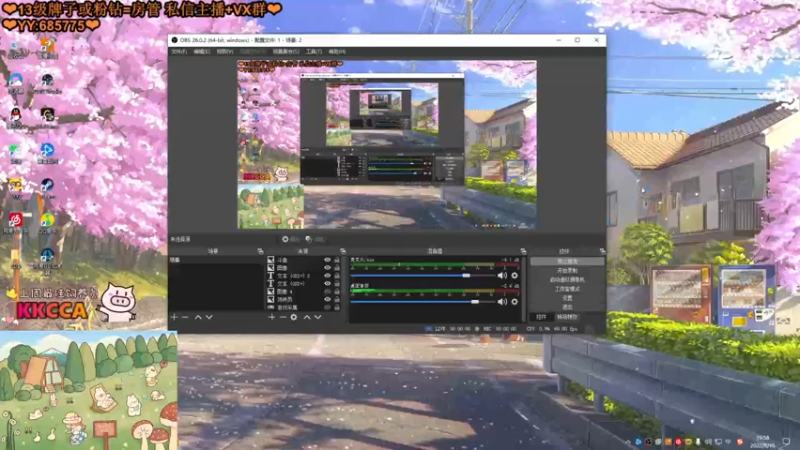The width and height of the screenshot is (800, 450).
Task: Toggle visibility of the second 图像 source
Action: tap(328, 268)
